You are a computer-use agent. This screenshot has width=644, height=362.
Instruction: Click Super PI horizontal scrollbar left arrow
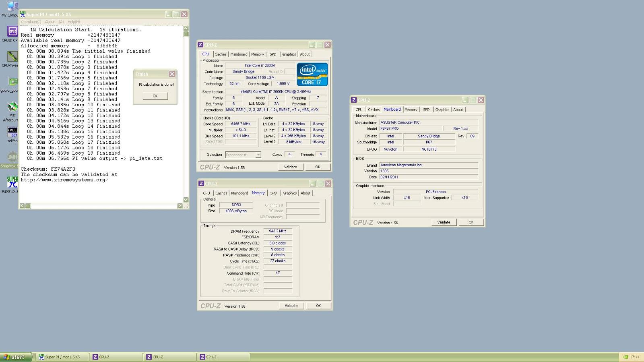click(22, 206)
